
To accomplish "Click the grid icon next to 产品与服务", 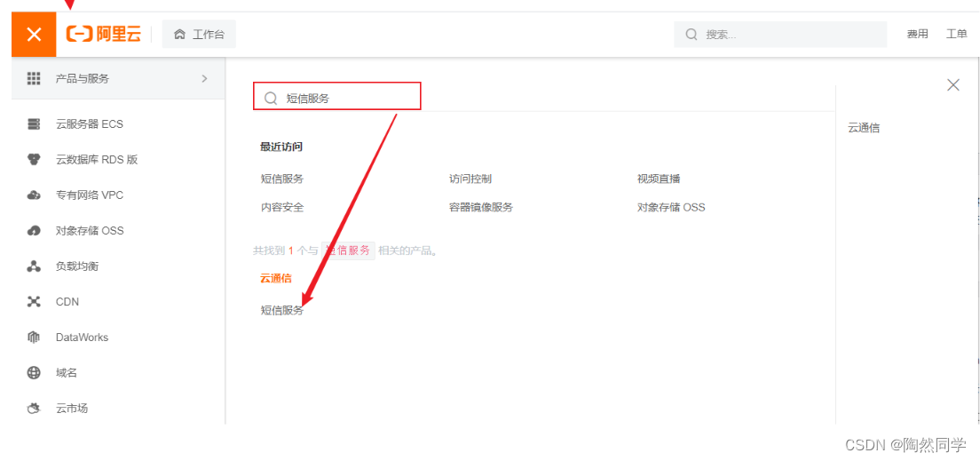I will (34, 78).
